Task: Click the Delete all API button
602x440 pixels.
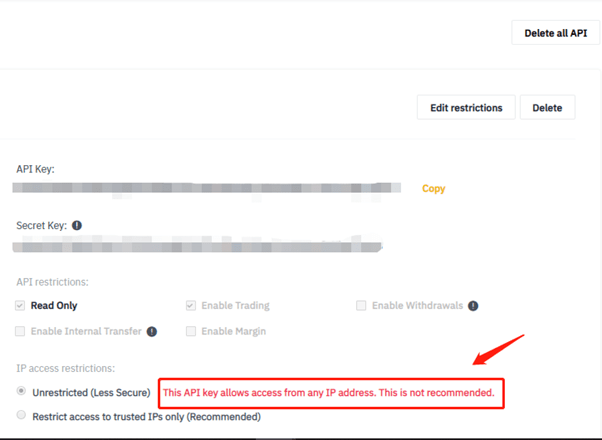Action: 555,33
